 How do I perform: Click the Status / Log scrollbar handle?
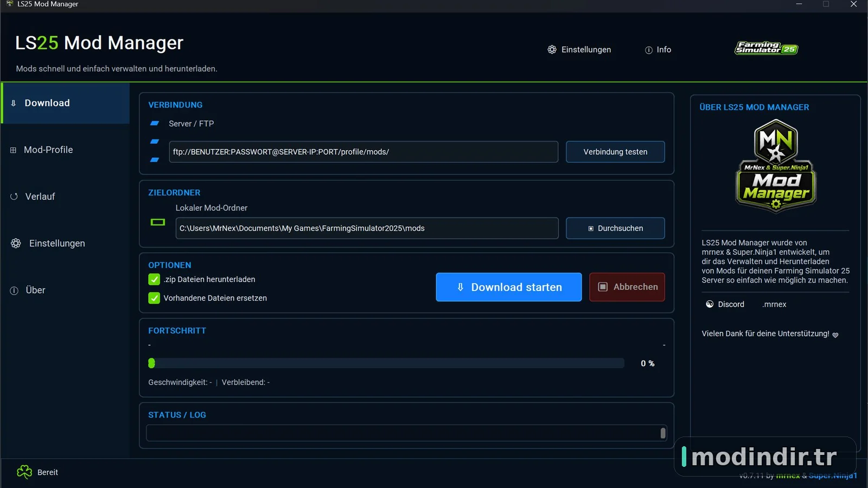coord(663,433)
